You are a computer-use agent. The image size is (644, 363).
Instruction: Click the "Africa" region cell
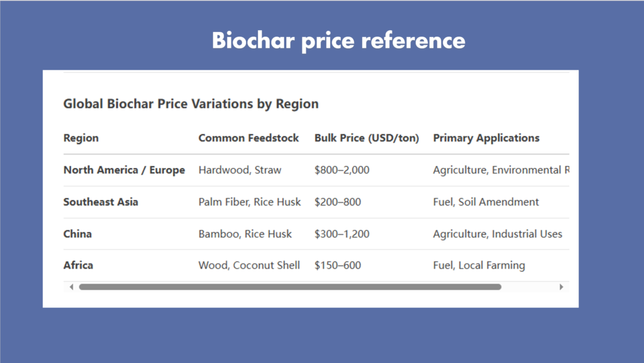click(x=78, y=265)
